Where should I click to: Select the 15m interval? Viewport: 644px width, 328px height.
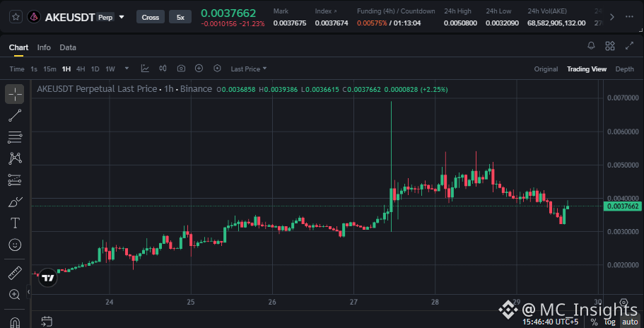[49, 69]
